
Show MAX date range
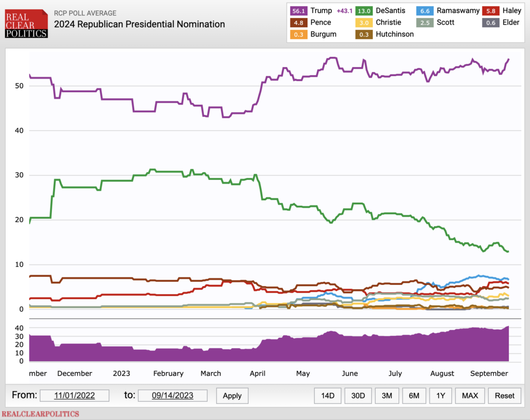(x=470, y=396)
